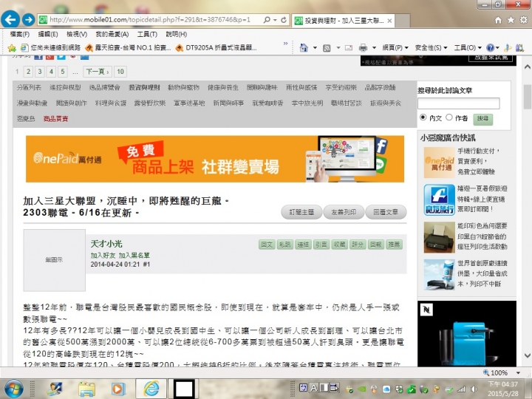Screen dimensions: 532x399
Task: Close the 投資與理財 browser tab
Action: 389,21
